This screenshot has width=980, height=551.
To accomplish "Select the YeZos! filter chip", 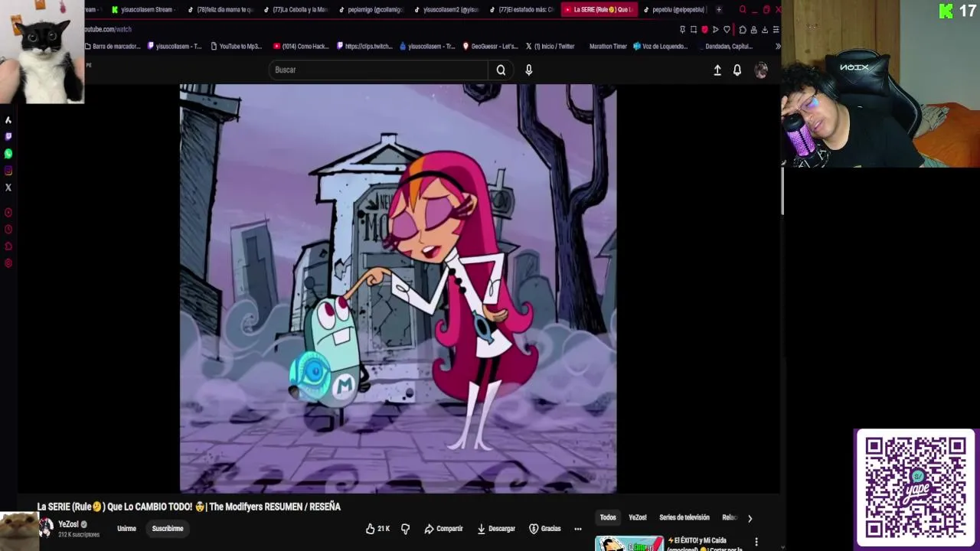I will [638, 518].
